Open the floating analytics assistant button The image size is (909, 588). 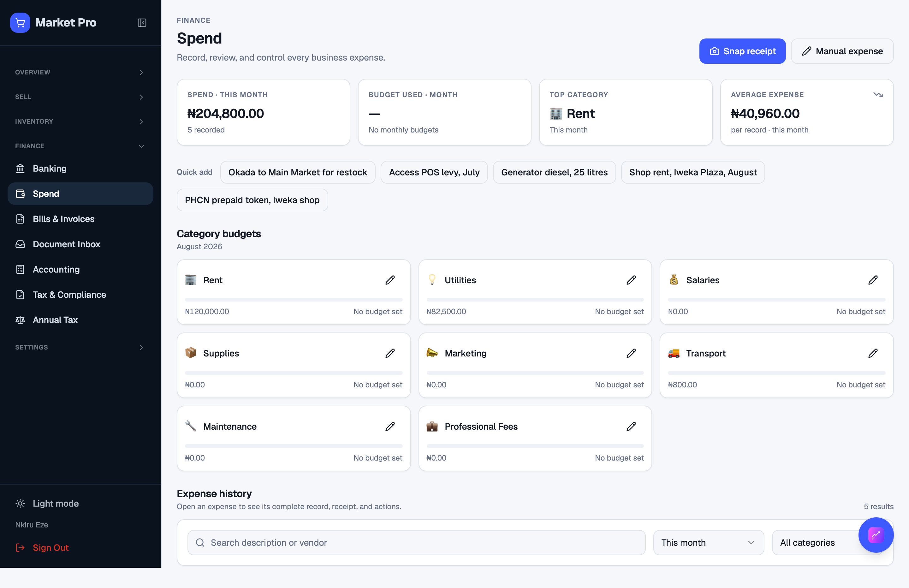pos(876,535)
